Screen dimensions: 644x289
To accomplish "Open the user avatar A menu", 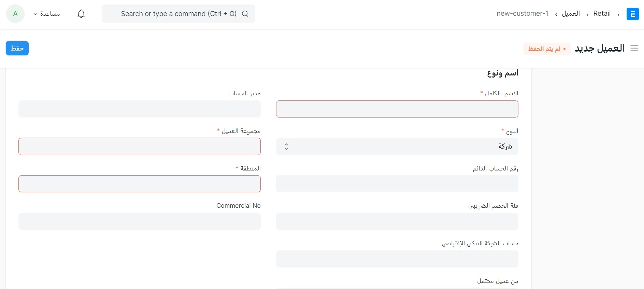I will click(15, 14).
